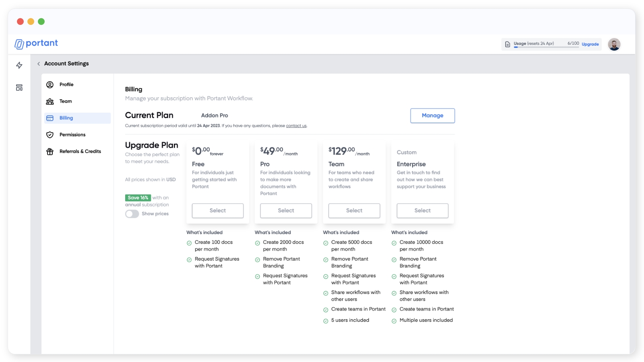
Task: Select the Pro $49 plan
Action: (x=286, y=211)
